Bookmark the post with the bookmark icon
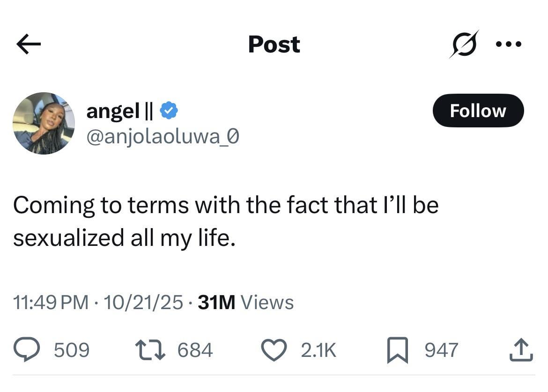 coord(398,351)
